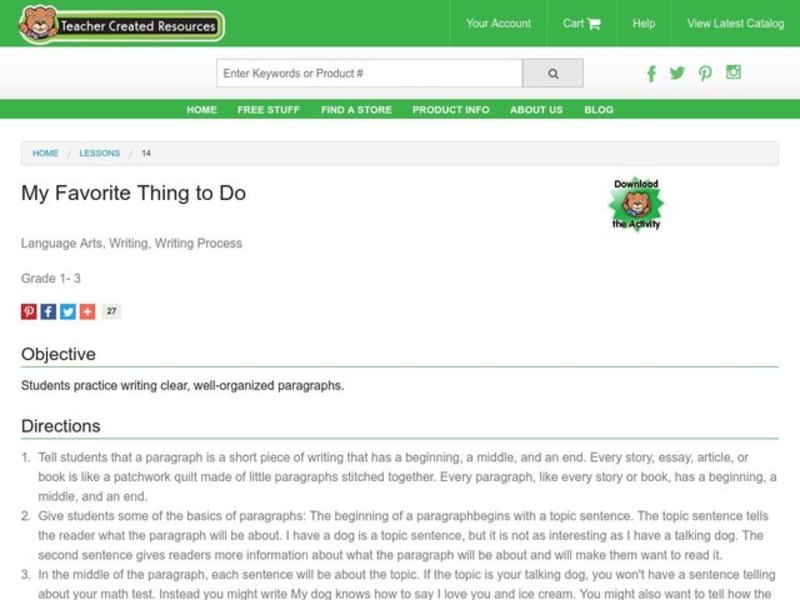Select BLOG from the navigation bar
The height and width of the screenshot is (600, 800).
(x=599, y=110)
